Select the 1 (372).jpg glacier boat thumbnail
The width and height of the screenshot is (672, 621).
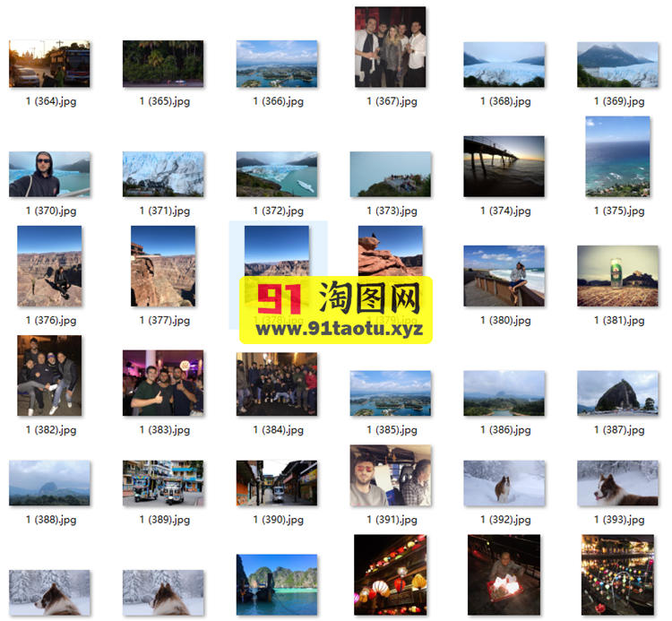coord(277,174)
